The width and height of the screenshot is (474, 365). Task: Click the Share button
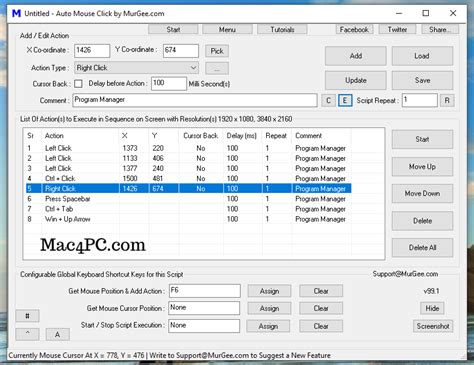[440, 29]
